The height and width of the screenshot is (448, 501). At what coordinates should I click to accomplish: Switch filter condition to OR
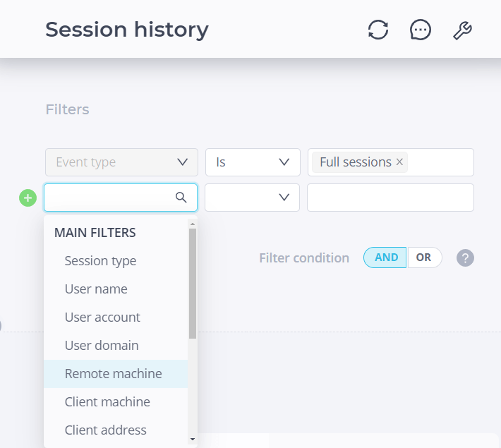coord(423,258)
